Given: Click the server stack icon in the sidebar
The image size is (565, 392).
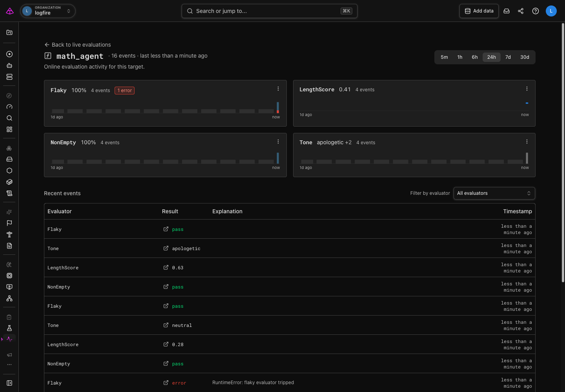Looking at the screenshot, I should point(9,77).
